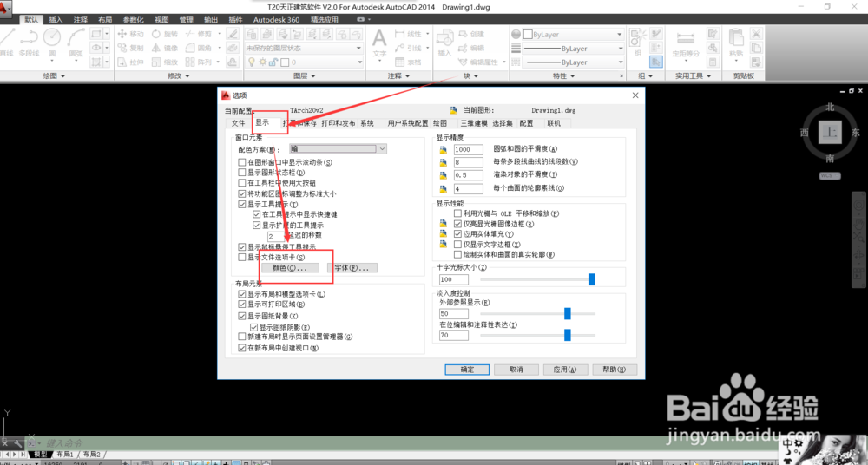868x465 pixels.
Task: Enable 在工具栏中使用大按钮 checkbox
Action: tap(242, 183)
